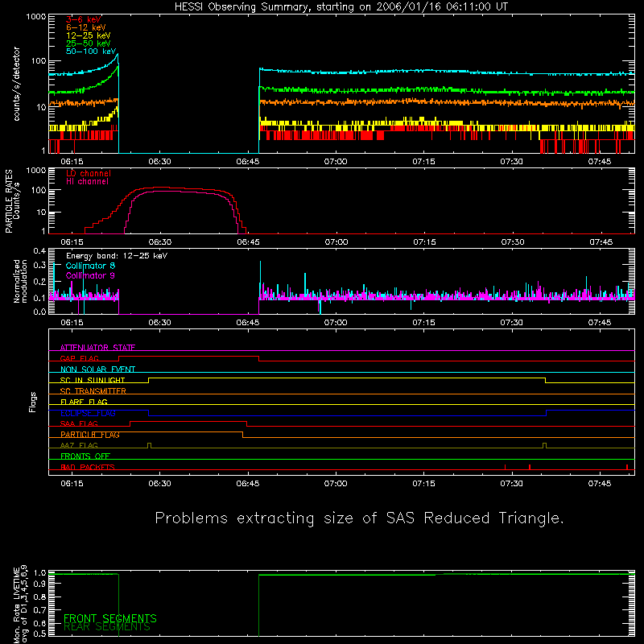
Task: Click the Normalized modulation axis label
Action: [20, 281]
